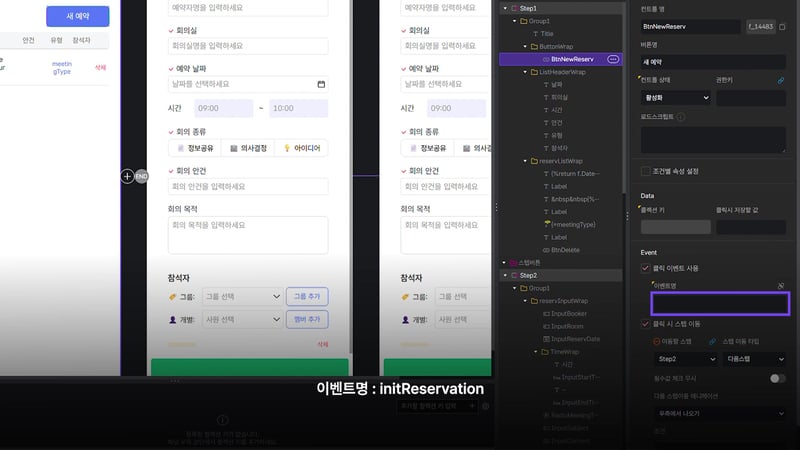Viewport: 800px width, 450px height.
Task: Click yellow icon of {+meetingType} tree item
Action: coord(547,224)
